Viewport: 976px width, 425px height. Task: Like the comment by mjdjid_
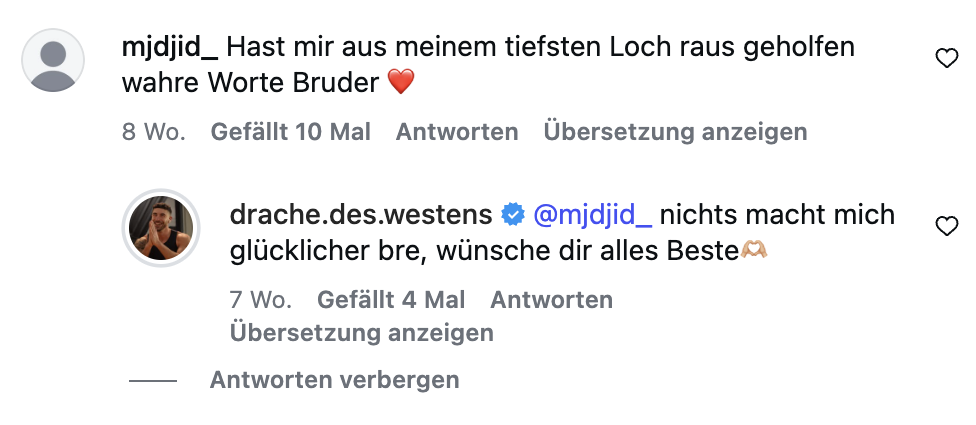pos(945,60)
